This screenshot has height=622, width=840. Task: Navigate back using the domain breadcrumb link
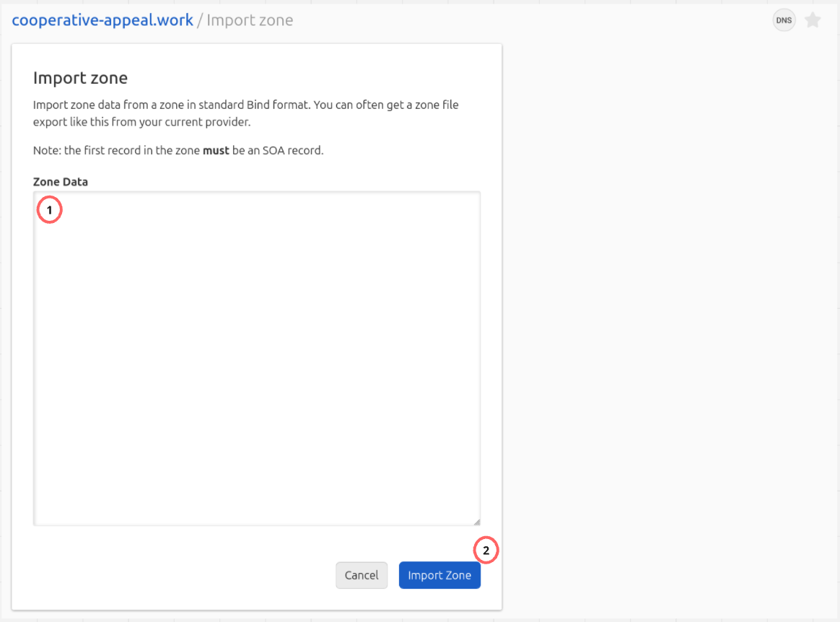pos(102,20)
